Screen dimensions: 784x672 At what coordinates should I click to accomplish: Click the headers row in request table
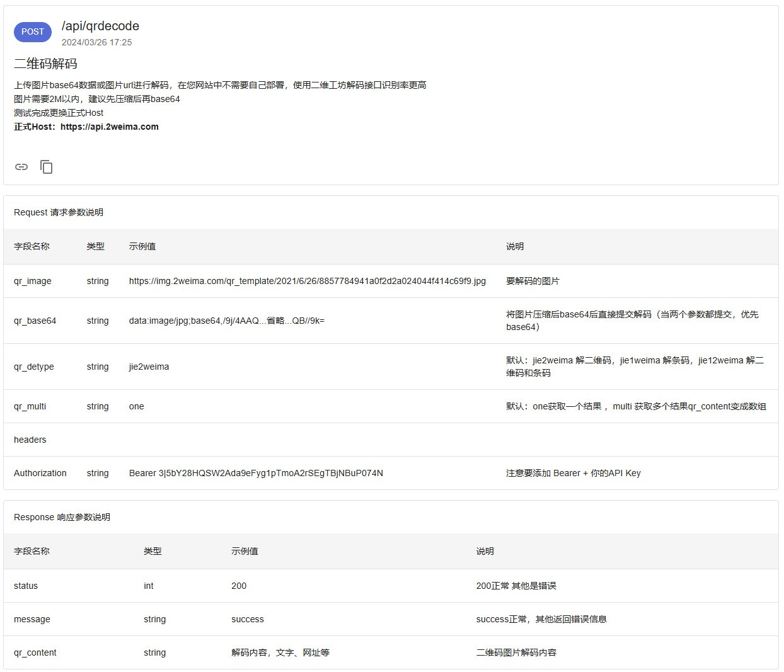pyautogui.click(x=30, y=440)
